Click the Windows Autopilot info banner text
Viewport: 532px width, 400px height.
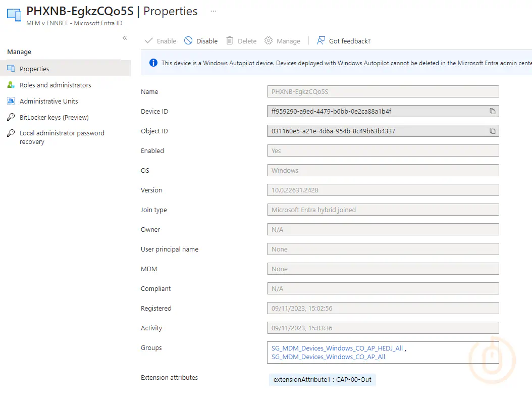(346, 63)
